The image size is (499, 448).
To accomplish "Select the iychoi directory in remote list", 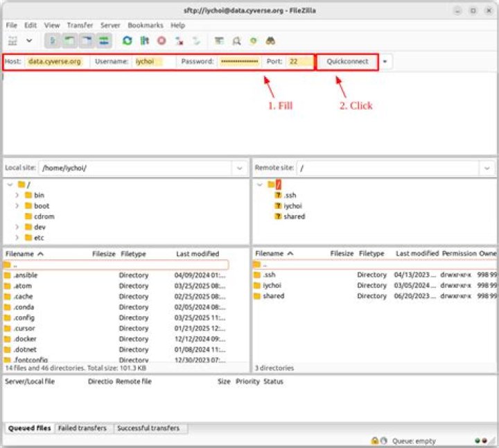I will 375,285.
